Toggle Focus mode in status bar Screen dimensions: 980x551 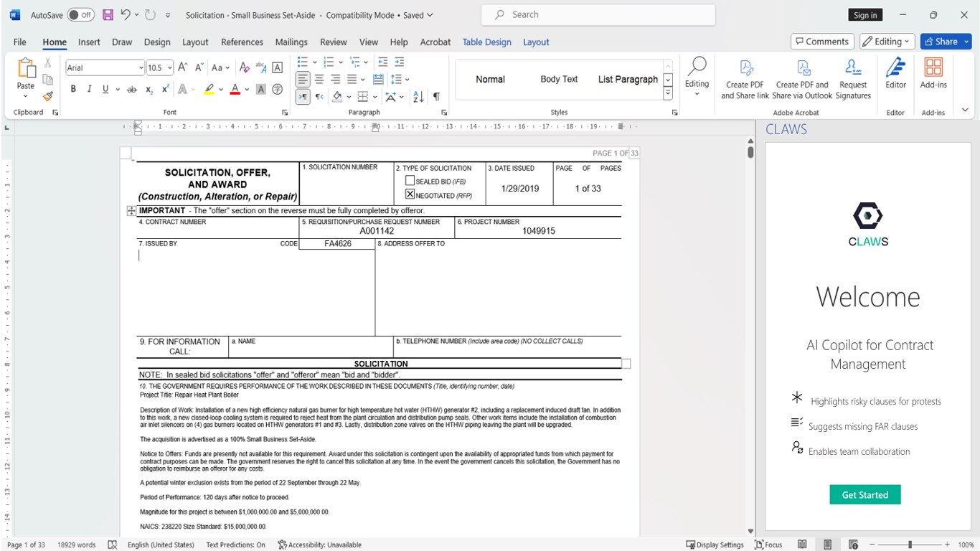pos(768,545)
